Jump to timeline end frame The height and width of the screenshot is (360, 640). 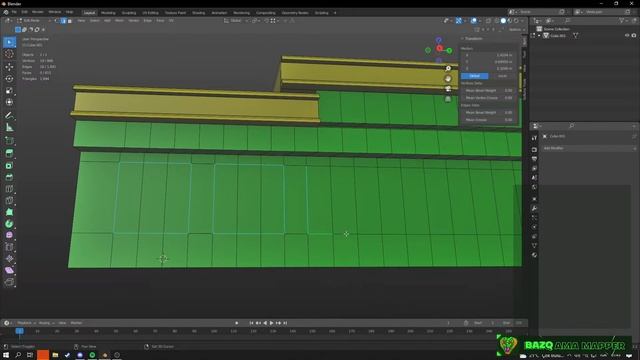[285, 323]
